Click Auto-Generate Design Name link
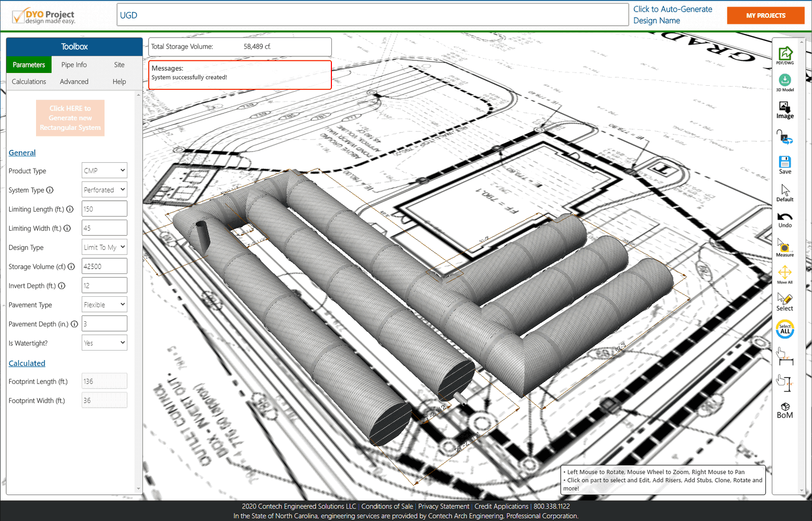 click(672, 15)
